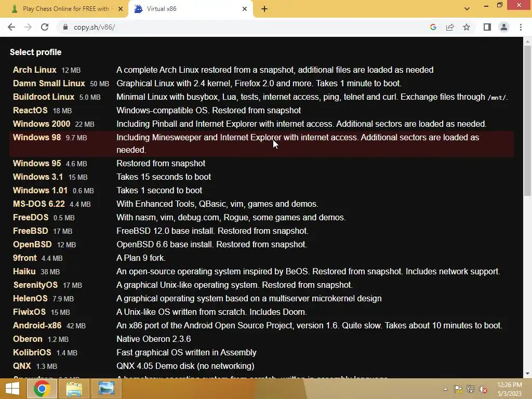Launch the Damn Small Linux profile
532x399 pixels.
click(49, 84)
